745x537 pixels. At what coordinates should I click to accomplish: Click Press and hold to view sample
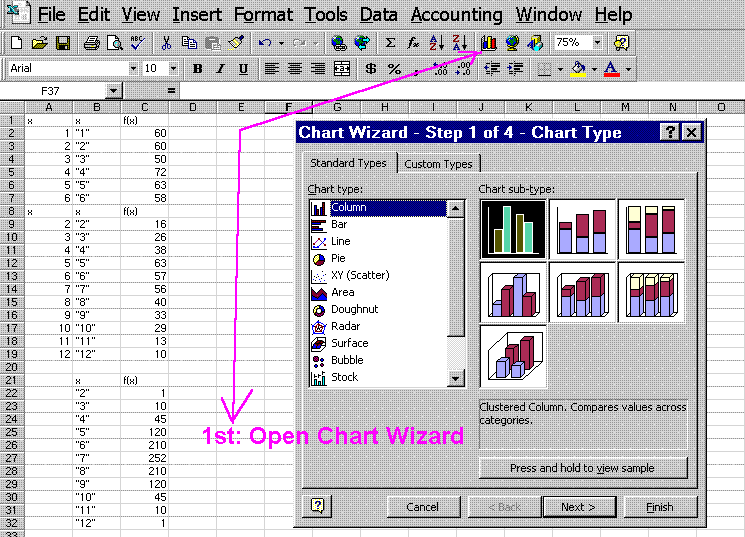pos(583,468)
